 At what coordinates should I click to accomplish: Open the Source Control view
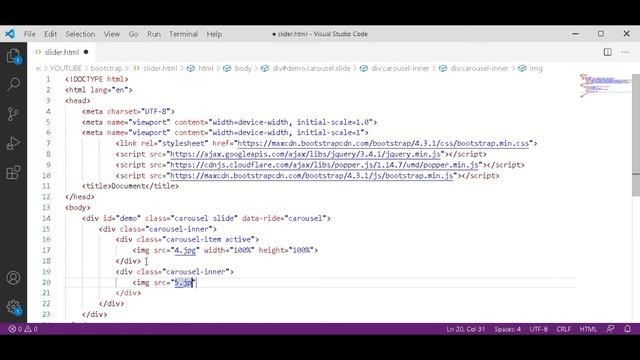[13, 114]
